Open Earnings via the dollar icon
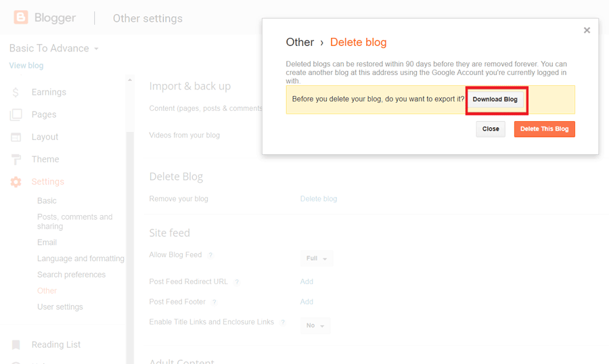 16,93
